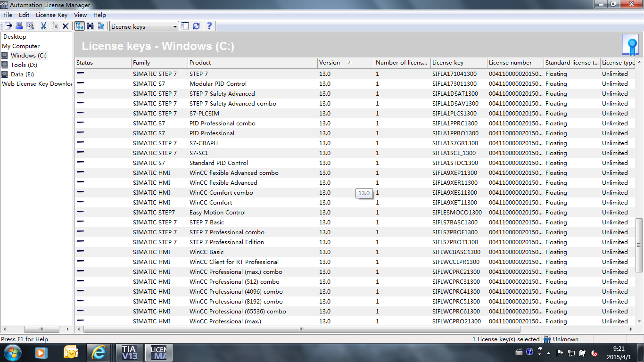
Task: Sort by the Status column header
Action: click(103, 63)
